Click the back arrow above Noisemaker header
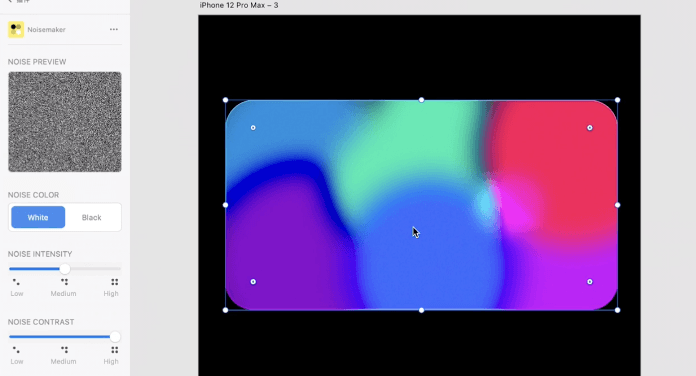Image resolution: width=696 pixels, height=376 pixels. [x=10, y=1]
